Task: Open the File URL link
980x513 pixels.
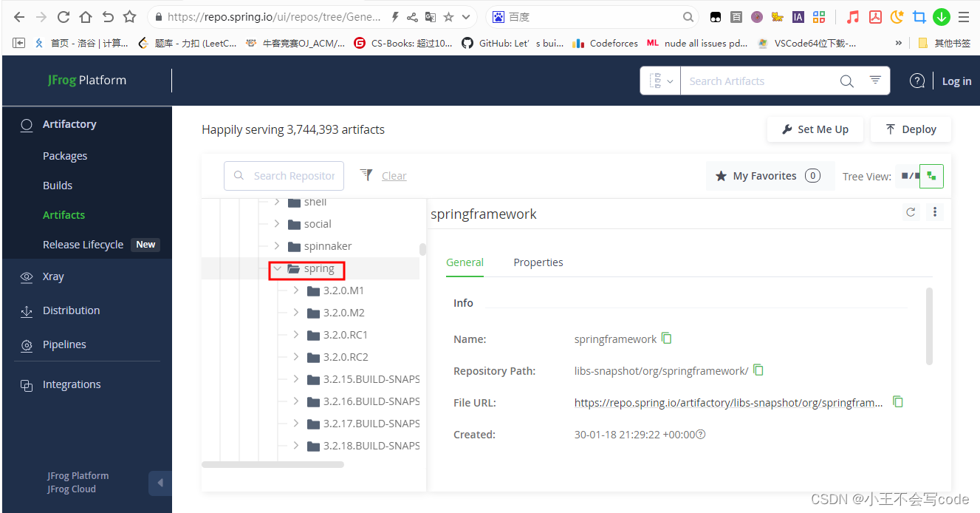Action: tap(729, 403)
